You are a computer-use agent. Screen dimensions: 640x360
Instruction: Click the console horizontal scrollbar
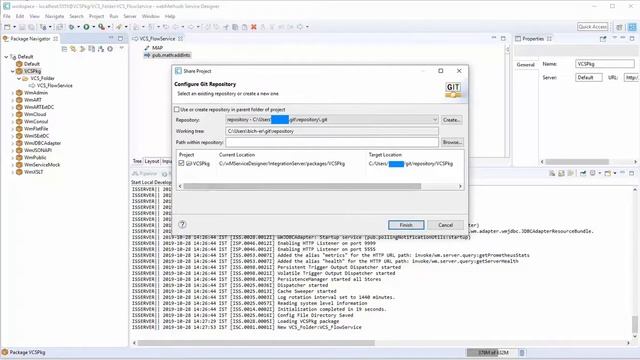point(256,343)
